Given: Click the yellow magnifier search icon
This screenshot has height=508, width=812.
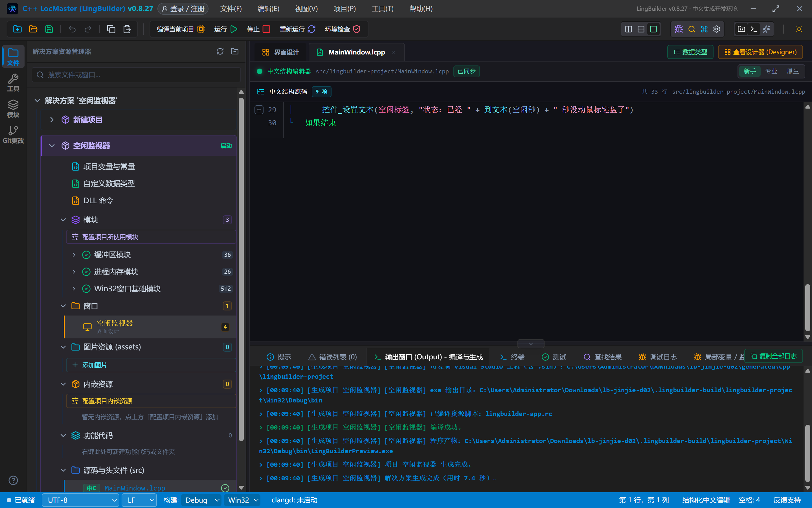Looking at the screenshot, I should [x=692, y=29].
